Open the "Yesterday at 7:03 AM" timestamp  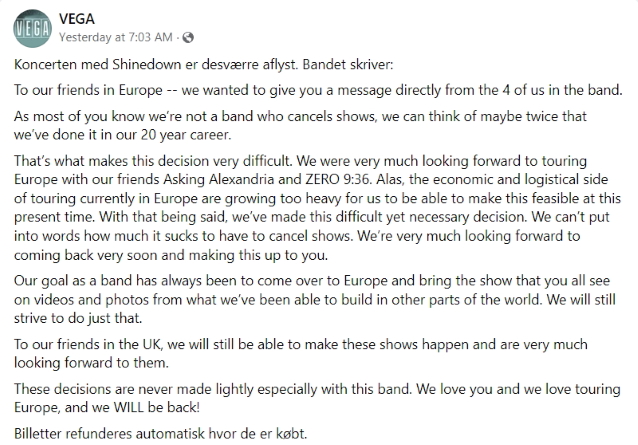click(x=118, y=37)
